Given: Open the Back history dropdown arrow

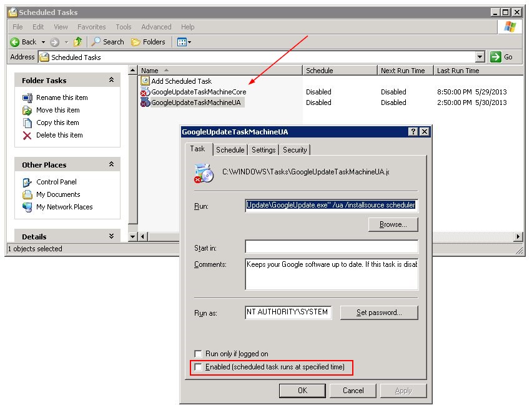Looking at the screenshot, I should (44, 42).
